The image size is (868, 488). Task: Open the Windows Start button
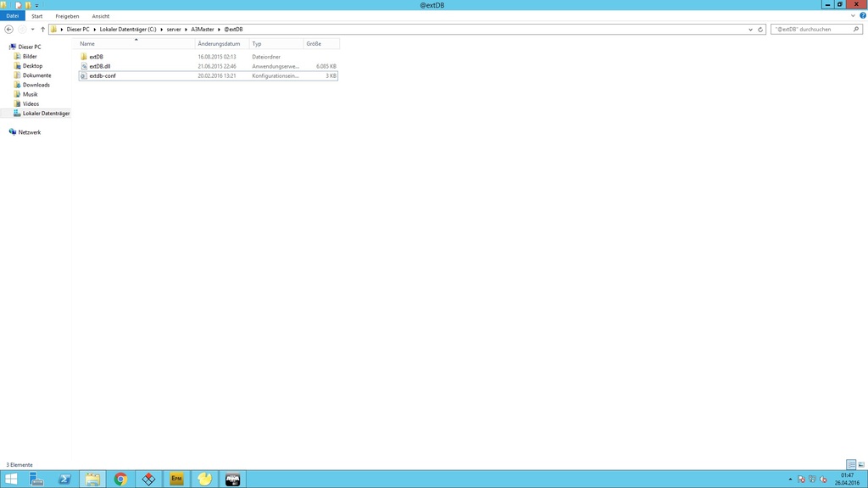click(11, 480)
